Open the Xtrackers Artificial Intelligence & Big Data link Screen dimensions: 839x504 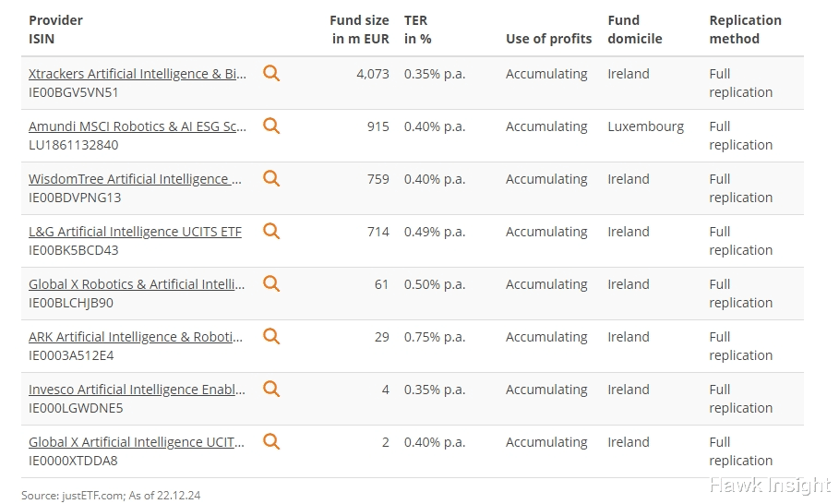[138, 74]
